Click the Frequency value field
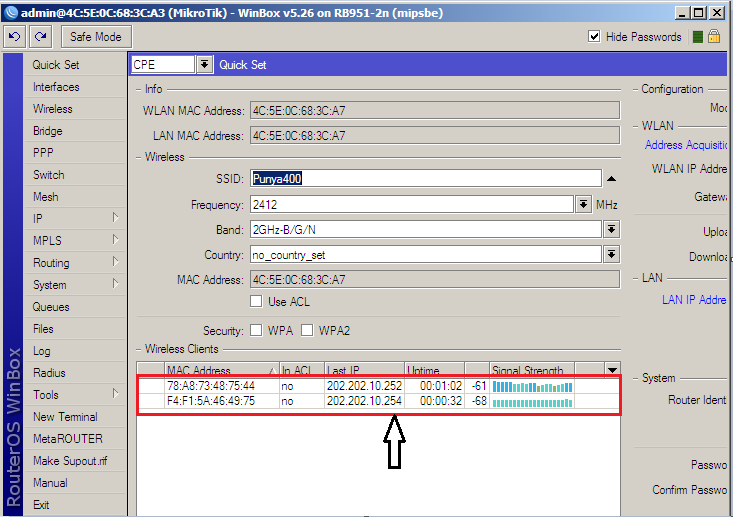The width and height of the screenshot is (733, 517). click(412, 204)
